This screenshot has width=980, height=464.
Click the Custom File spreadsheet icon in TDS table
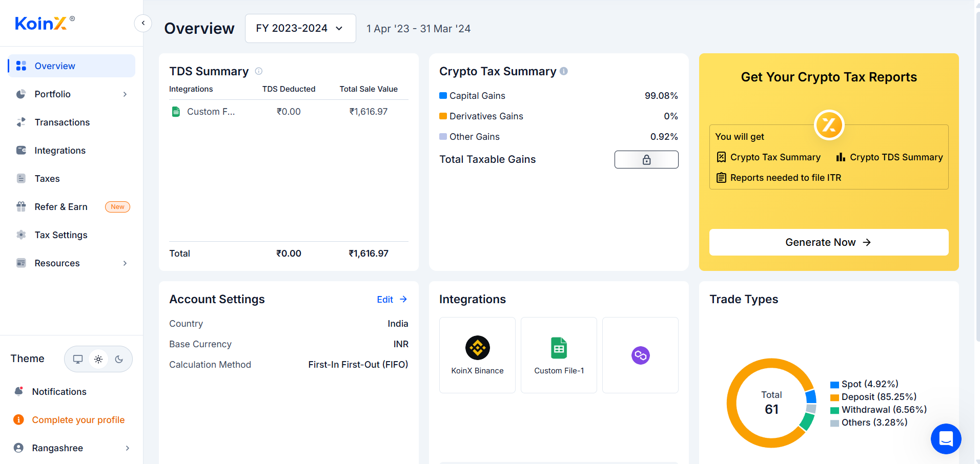click(176, 112)
